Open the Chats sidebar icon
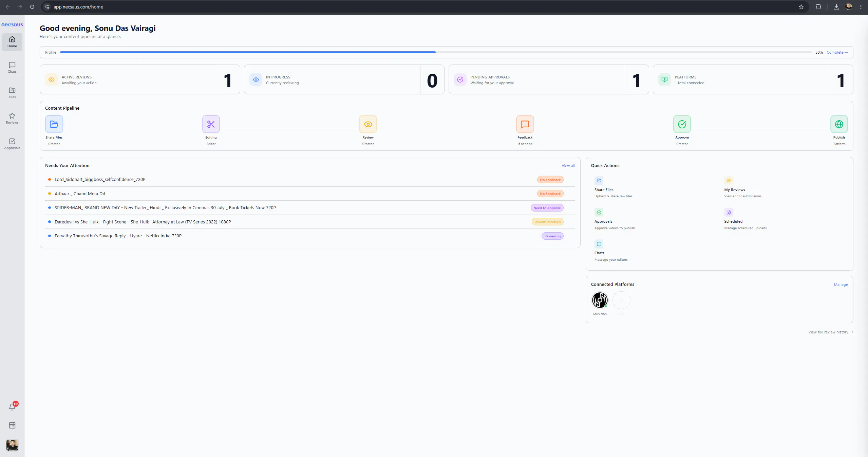This screenshot has width=868, height=457. click(x=12, y=68)
